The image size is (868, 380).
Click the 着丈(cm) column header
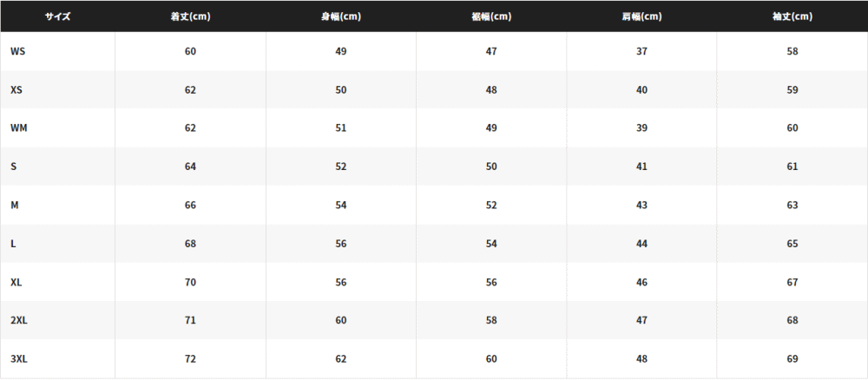190,16
